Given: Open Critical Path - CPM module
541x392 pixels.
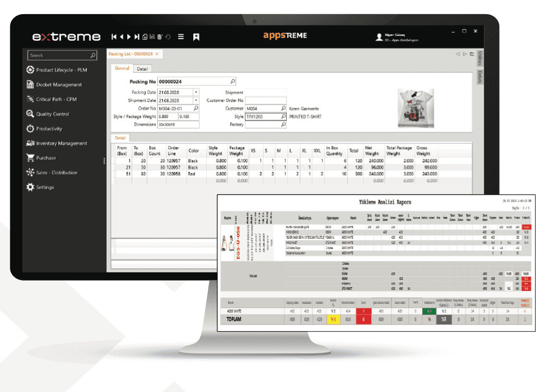Looking at the screenshot, I should point(52,99).
